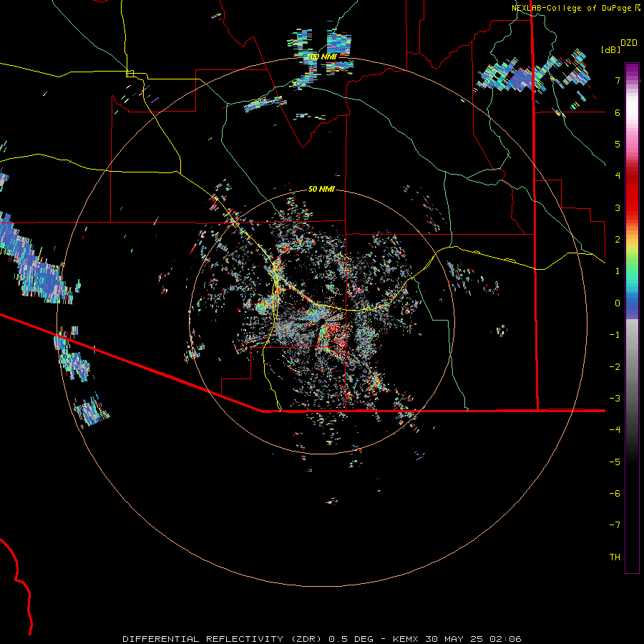Click the -6 value on color scale
Viewport: 644px width, 644px height.
click(615, 494)
